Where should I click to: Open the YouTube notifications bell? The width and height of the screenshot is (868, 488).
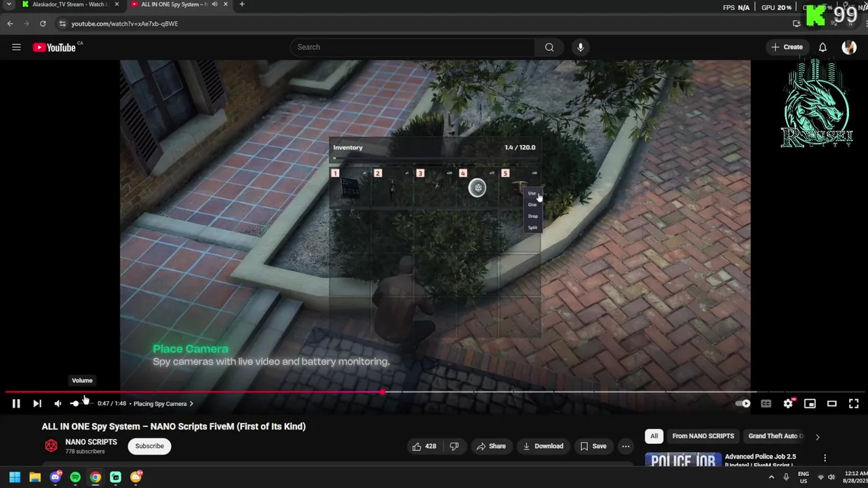coord(823,47)
